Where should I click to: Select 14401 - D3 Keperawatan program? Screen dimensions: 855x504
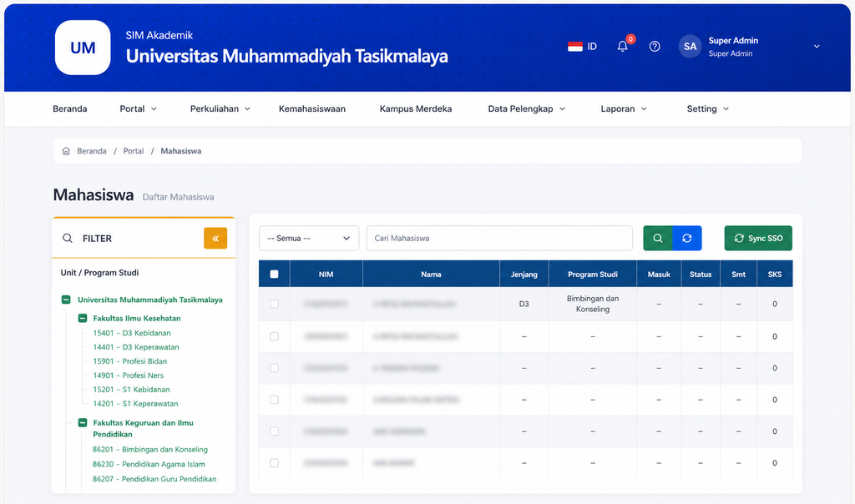pyautogui.click(x=136, y=347)
